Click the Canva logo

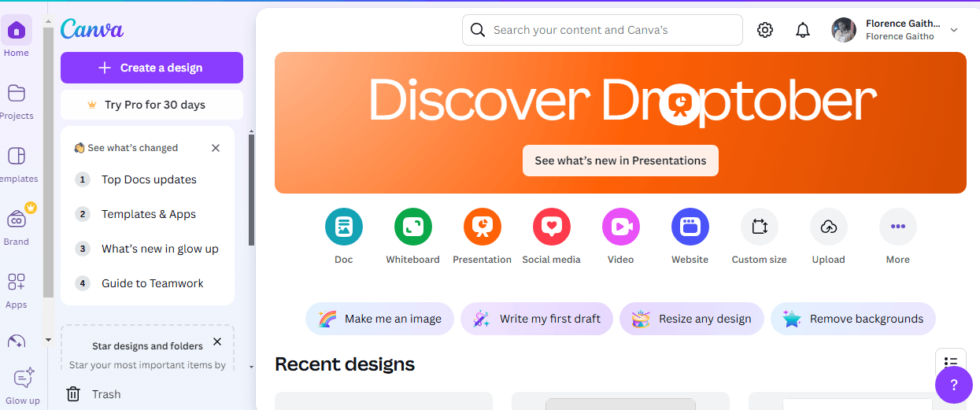92,29
